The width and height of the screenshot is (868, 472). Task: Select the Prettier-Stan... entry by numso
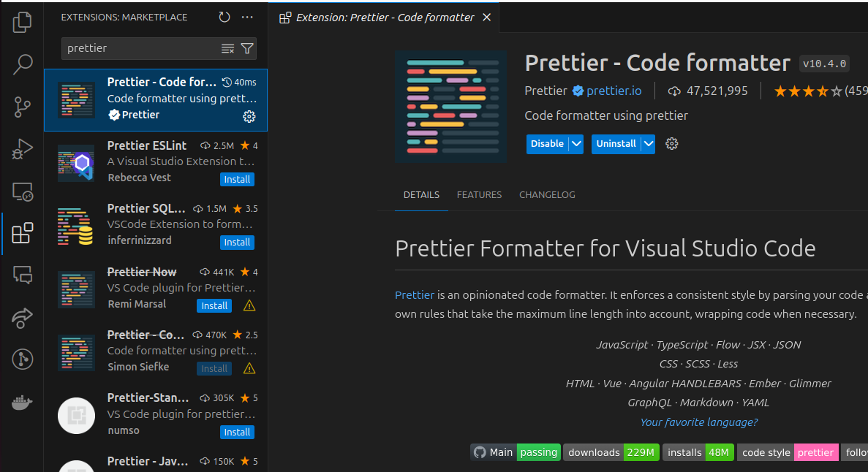click(156, 415)
